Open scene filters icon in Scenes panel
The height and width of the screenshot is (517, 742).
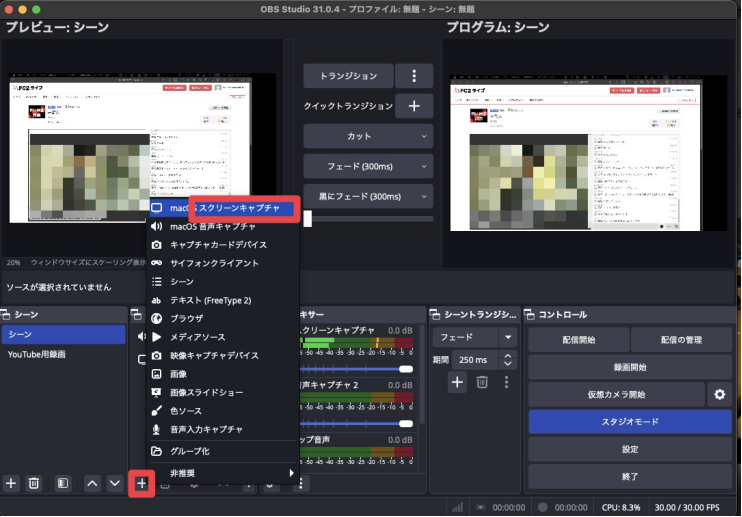pos(62,483)
